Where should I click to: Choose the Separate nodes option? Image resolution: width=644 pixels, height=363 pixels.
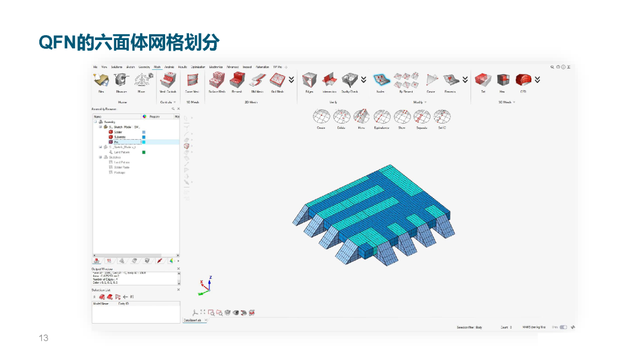pyautogui.click(x=422, y=119)
